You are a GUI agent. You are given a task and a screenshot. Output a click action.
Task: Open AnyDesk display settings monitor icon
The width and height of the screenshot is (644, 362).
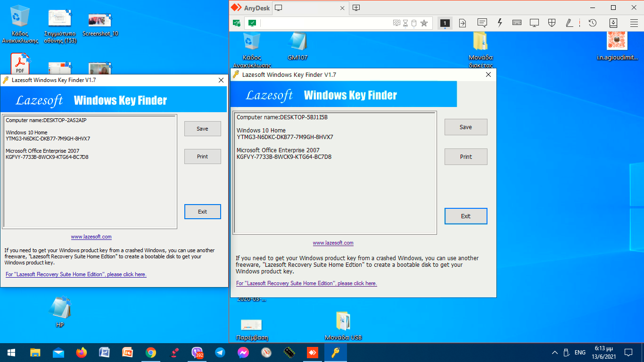[534, 23]
